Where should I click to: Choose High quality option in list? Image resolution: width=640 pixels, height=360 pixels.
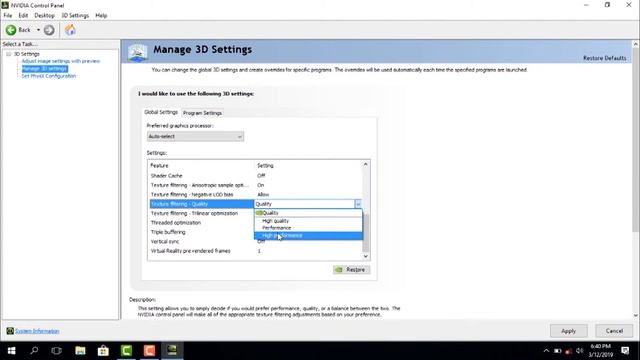point(308,221)
